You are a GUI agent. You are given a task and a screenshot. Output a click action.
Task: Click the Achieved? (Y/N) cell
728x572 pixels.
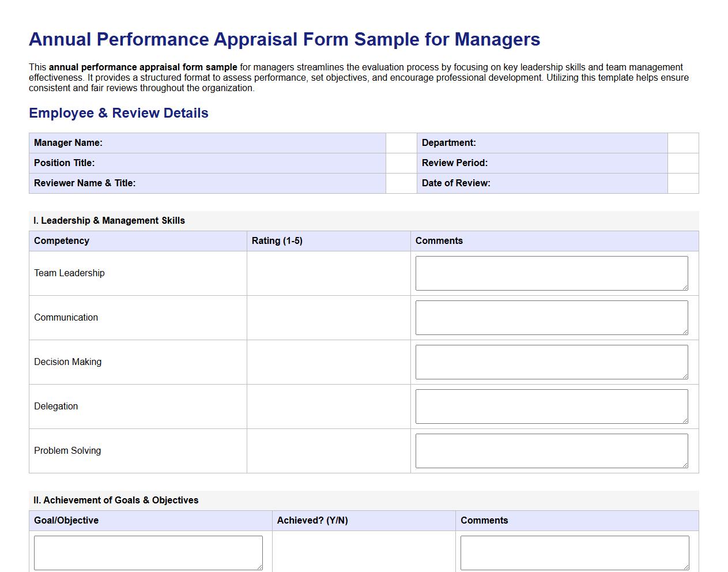point(363,552)
